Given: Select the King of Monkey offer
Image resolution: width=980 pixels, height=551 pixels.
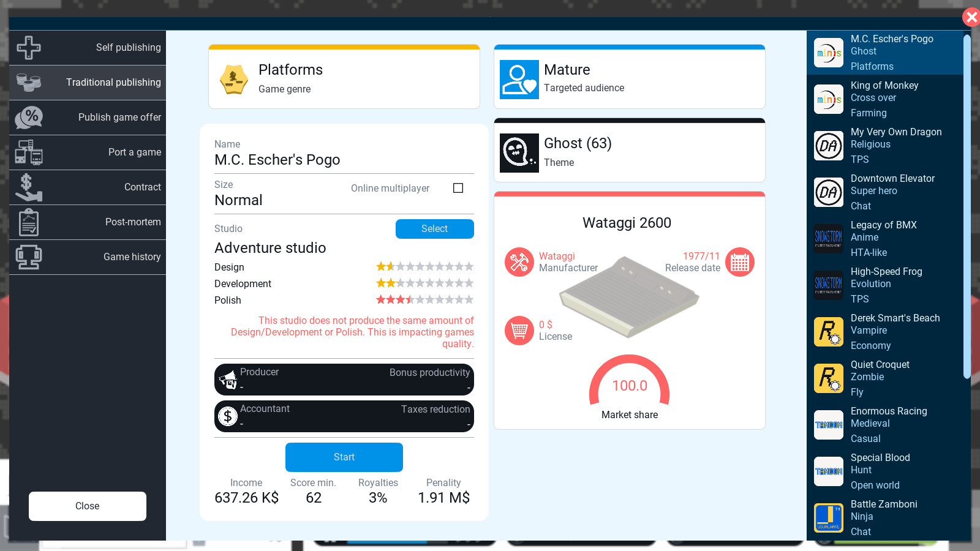Looking at the screenshot, I should pos(884,99).
